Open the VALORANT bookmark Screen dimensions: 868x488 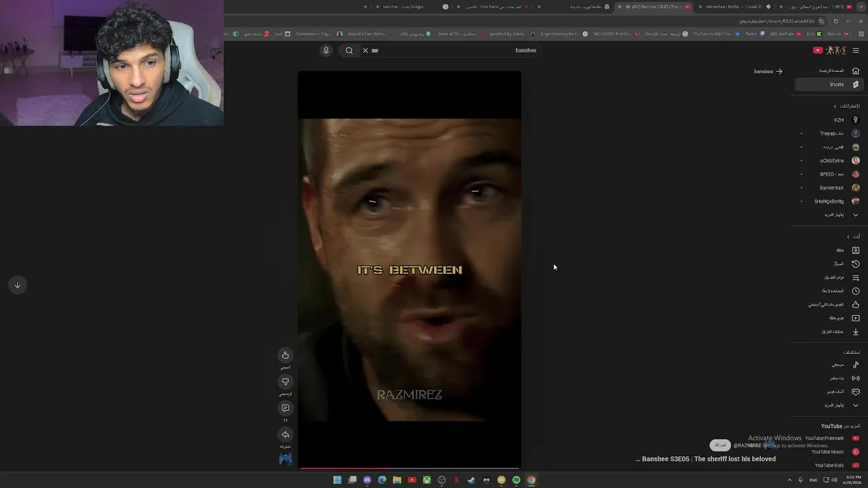(x=616, y=34)
